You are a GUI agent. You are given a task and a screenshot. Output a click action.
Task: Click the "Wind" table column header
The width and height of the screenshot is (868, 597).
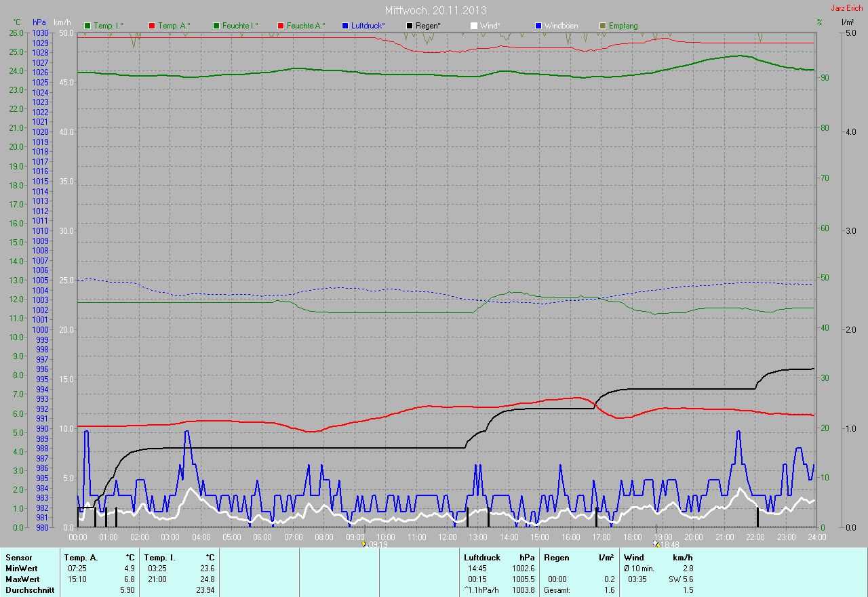click(634, 558)
